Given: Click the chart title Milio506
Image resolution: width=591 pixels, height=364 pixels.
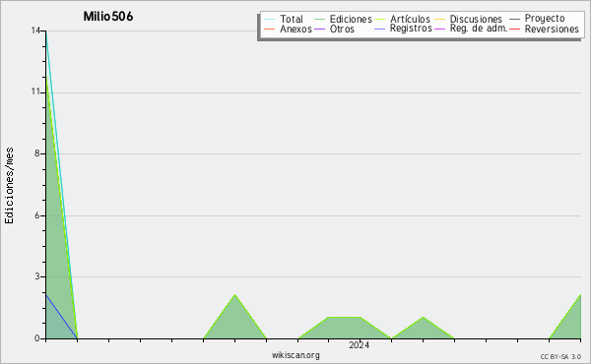Looking at the screenshot, I should tap(108, 17).
